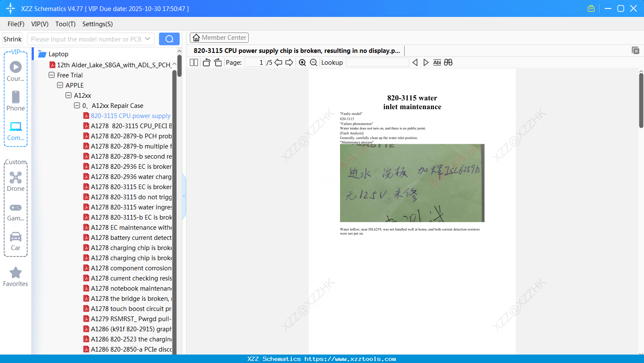The height and width of the screenshot is (363, 644).
Task: Click the Lookup text field
Action: pyautogui.click(x=377, y=63)
